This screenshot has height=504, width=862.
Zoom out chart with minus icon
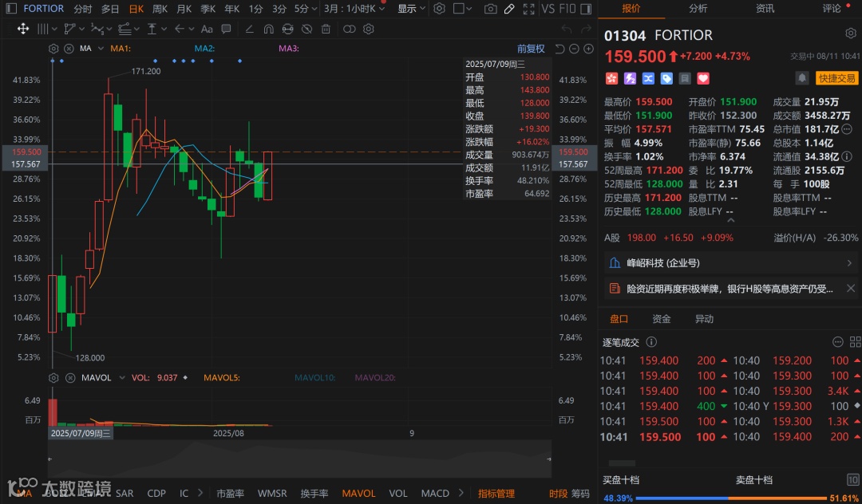(x=574, y=49)
